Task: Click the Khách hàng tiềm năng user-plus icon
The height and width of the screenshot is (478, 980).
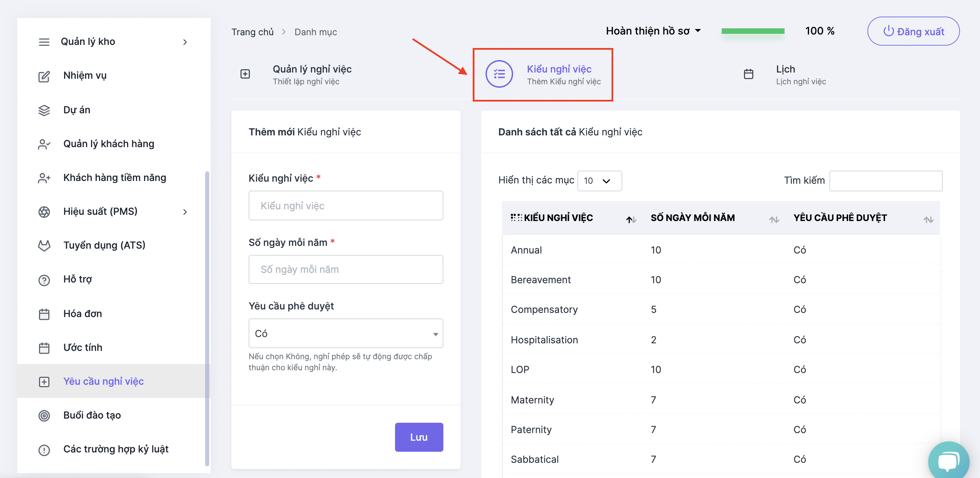Action: tap(44, 178)
